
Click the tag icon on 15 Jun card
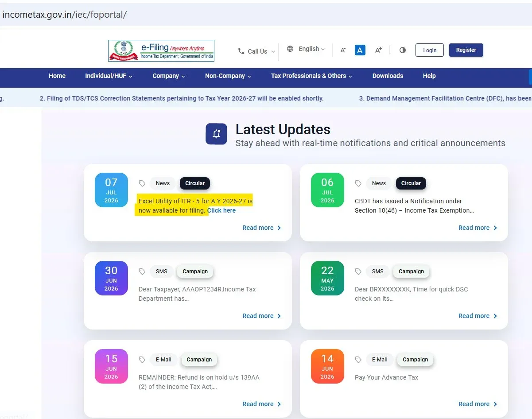click(x=142, y=360)
